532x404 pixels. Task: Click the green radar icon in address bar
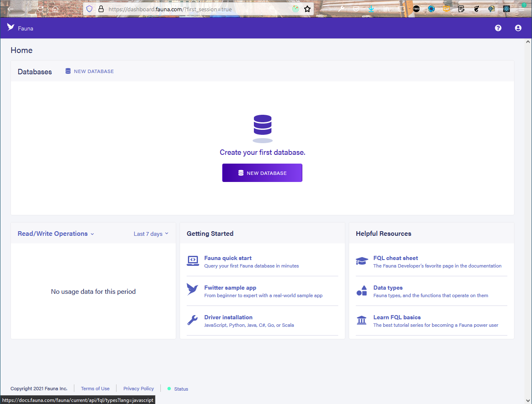(296, 9)
